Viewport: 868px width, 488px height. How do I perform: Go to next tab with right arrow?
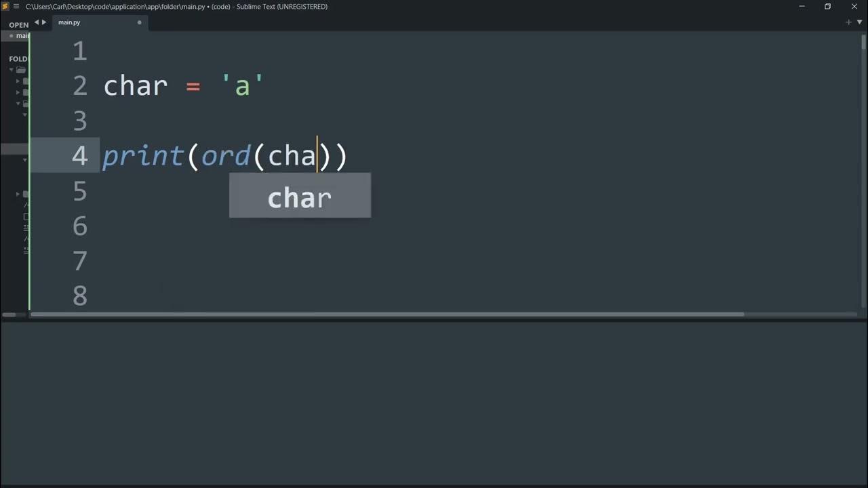coord(45,22)
